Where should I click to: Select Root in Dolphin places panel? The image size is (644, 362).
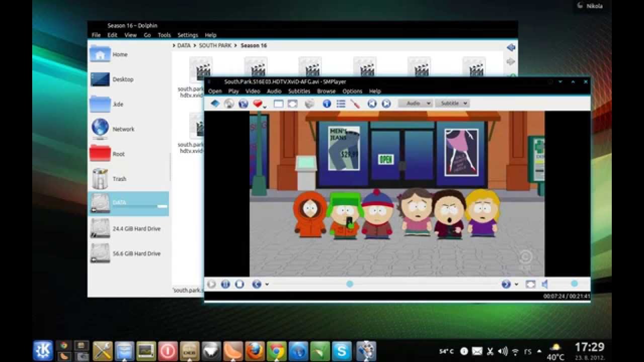click(x=129, y=154)
